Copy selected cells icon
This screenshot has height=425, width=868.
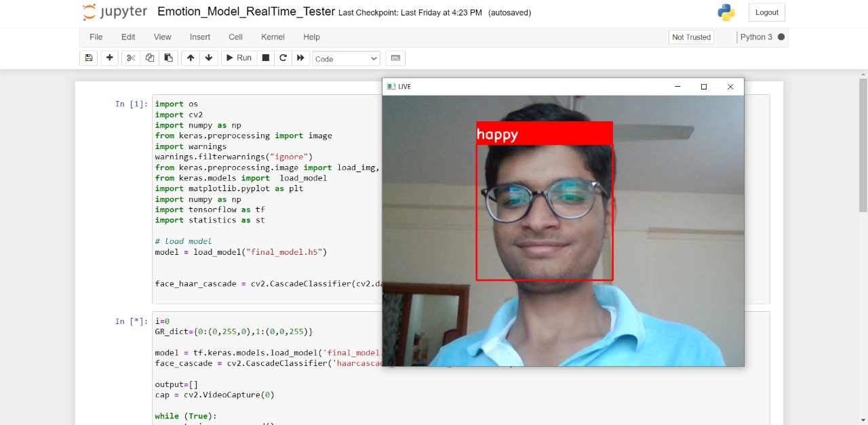pyautogui.click(x=150, y=58)
